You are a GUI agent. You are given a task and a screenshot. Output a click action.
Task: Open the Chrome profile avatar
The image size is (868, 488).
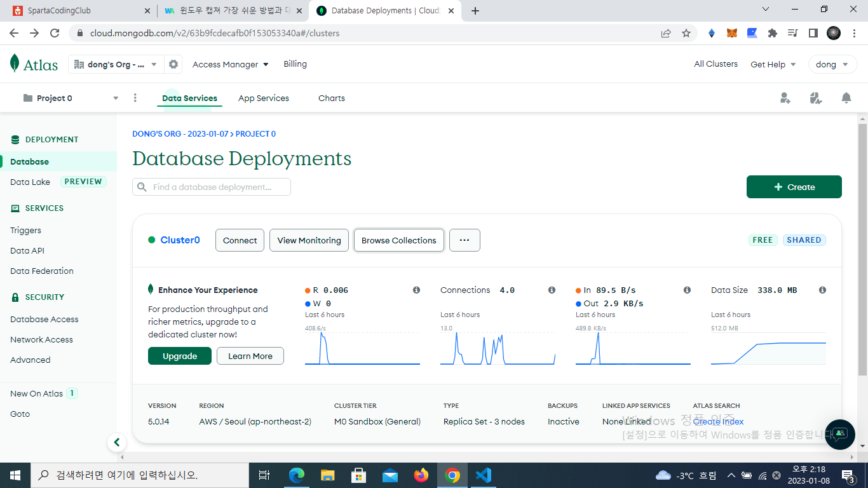[x=834, y=33]
